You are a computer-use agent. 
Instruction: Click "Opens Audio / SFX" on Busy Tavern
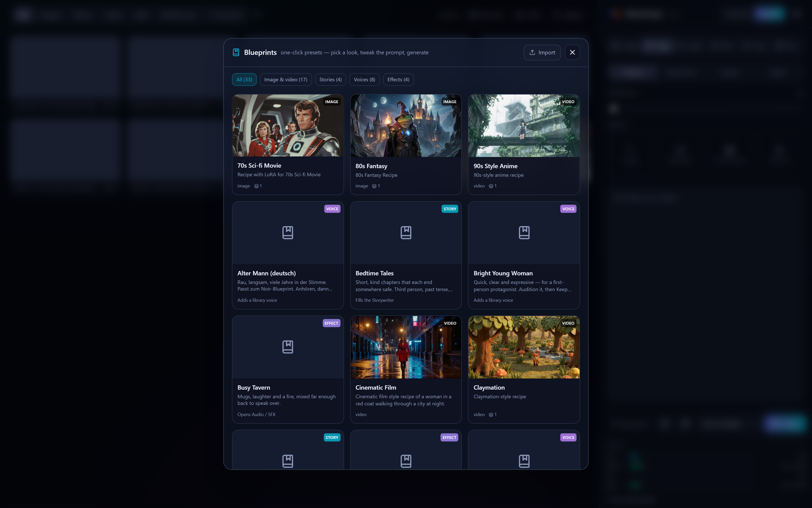point(256,415)
